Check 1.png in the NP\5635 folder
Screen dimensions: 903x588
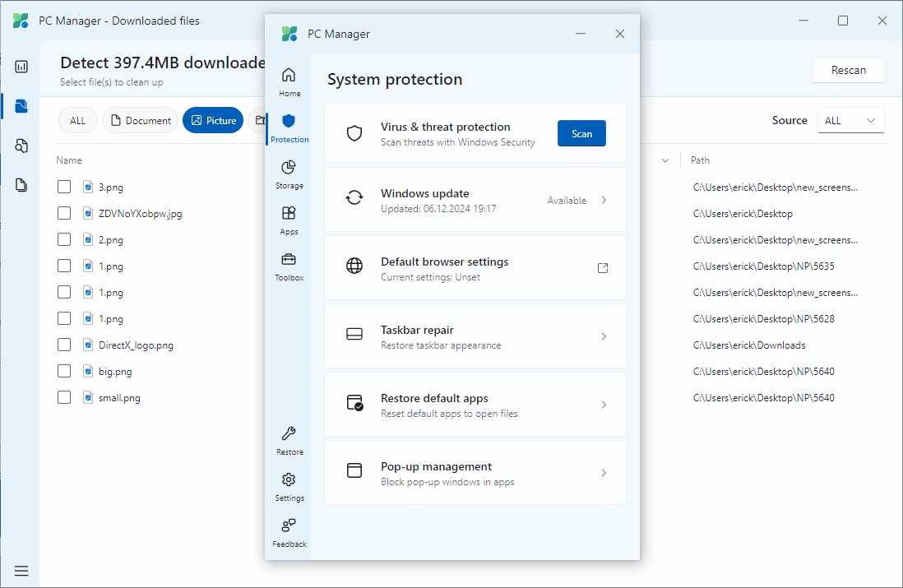(64, 266)
